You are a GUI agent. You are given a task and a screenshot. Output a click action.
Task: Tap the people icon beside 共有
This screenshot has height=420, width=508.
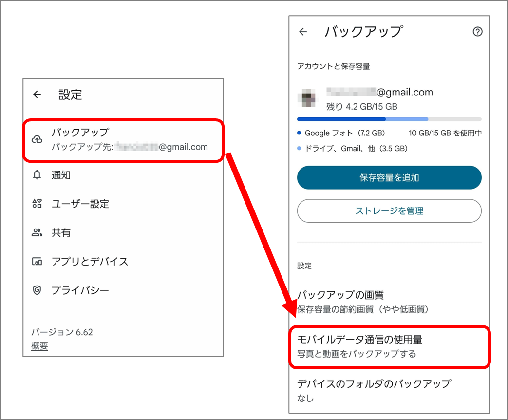(x=37, y=232)
